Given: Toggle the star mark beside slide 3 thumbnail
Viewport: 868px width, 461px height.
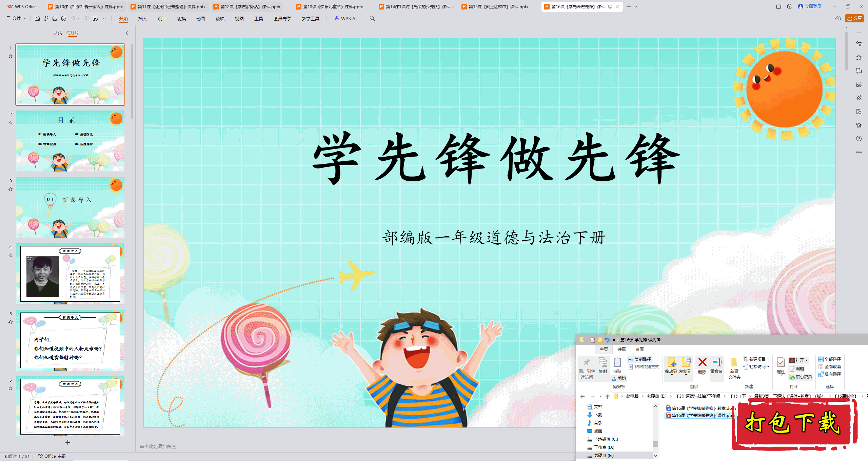Looking at the screenshot, I should point(11,189).
